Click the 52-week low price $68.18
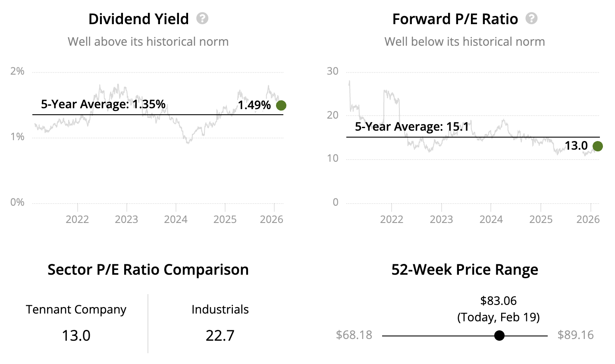This screenshot has width=615, height=364. coord(354,335)
